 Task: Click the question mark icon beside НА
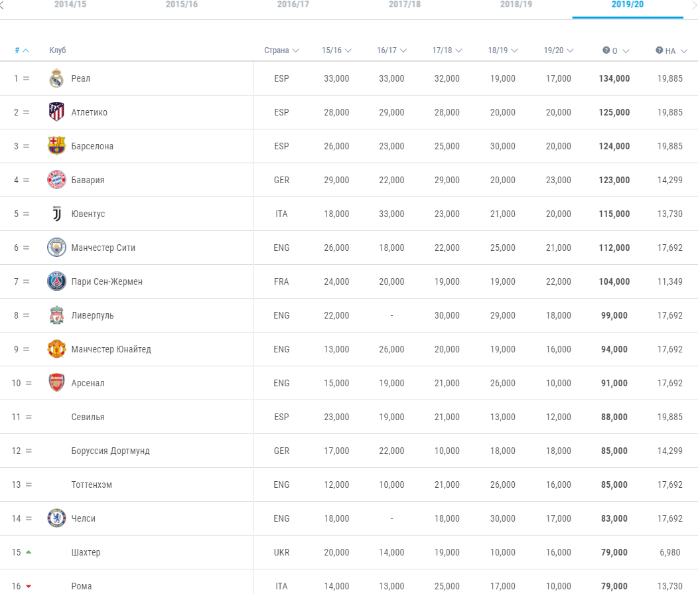pos(659,50)
